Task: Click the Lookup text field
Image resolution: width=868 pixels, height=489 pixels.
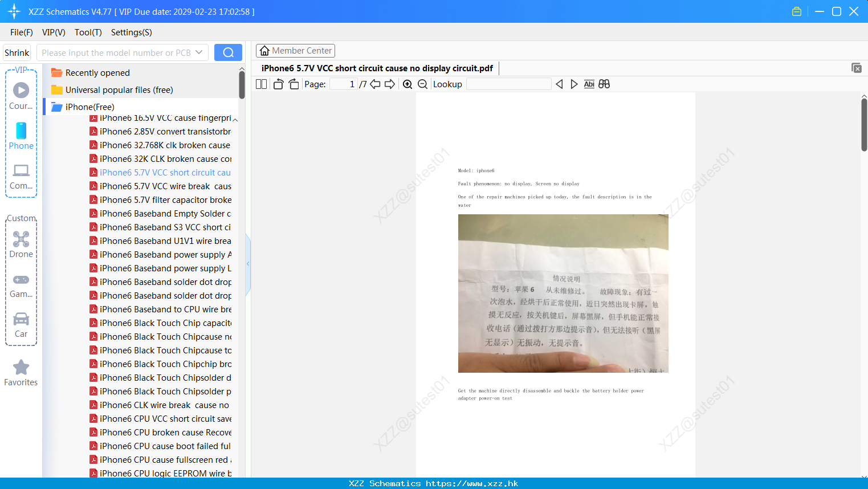Action: coord(509,84)
